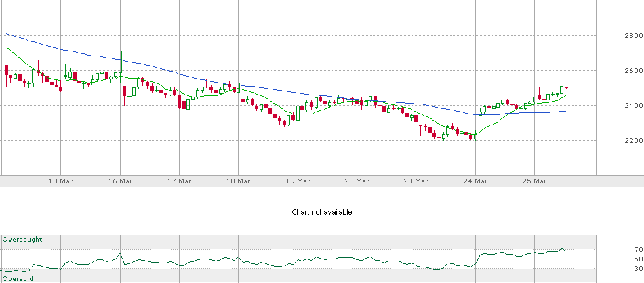Click the 18 Mar date label
Image resolution: width=644 pixels, height=283 pixels.
(x=239, y=181)
